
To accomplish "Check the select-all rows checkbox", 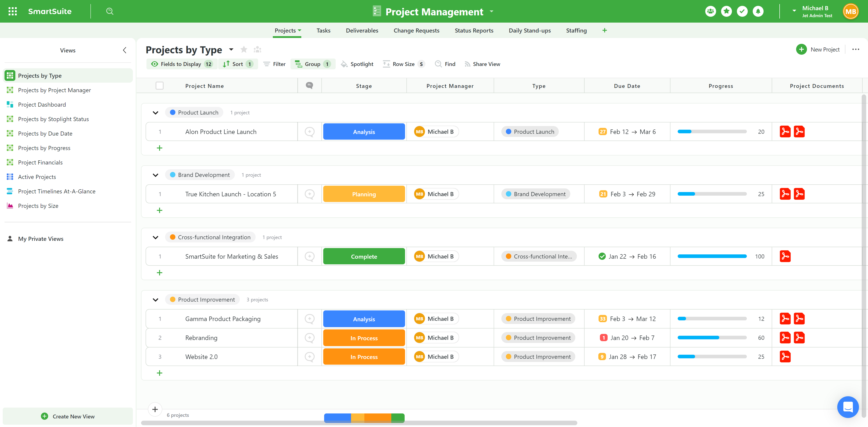I will 160,86.
